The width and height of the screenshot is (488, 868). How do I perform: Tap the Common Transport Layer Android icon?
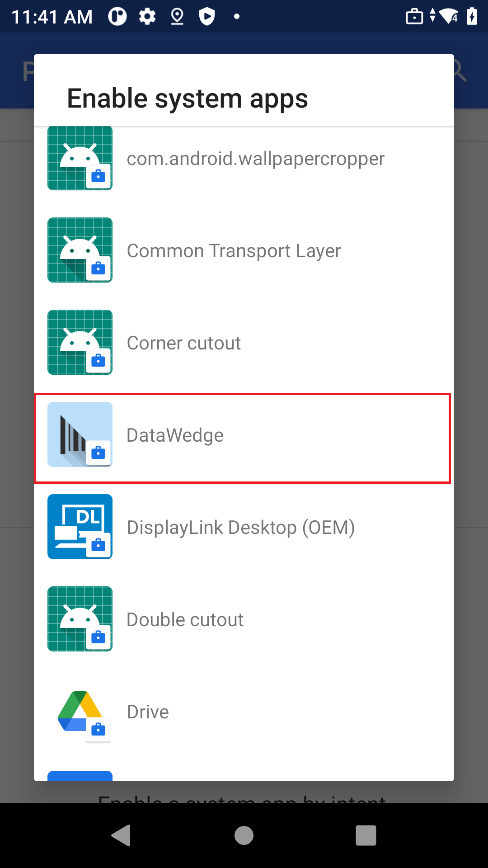pos(80,250)
